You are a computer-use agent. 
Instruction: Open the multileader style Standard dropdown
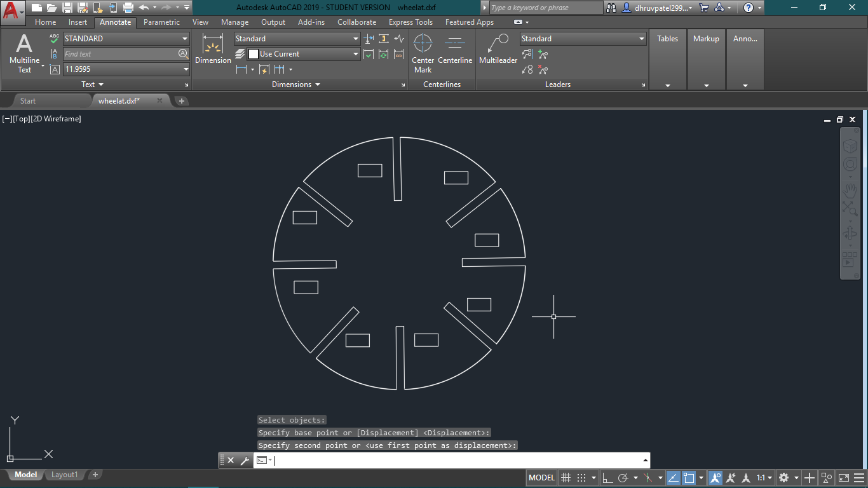[583, 39]
